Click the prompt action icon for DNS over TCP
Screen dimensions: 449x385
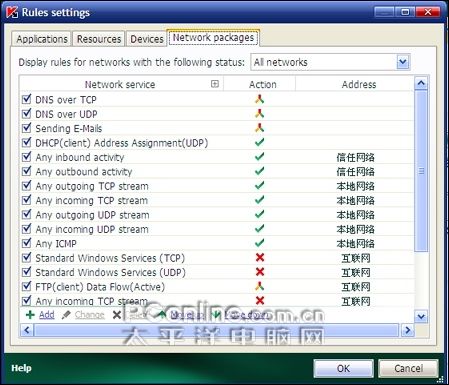tap(260, 99)
